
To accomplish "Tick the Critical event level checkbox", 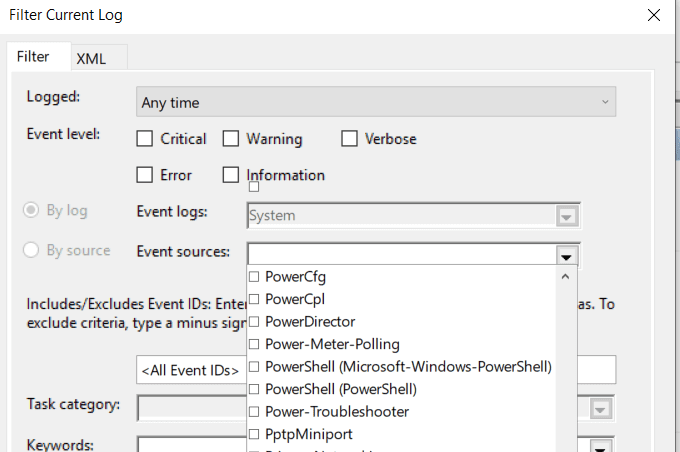I will click(145, 139).
